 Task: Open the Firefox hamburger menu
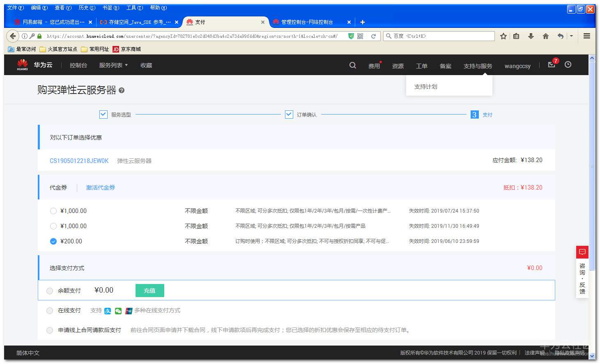coord(587,36)
